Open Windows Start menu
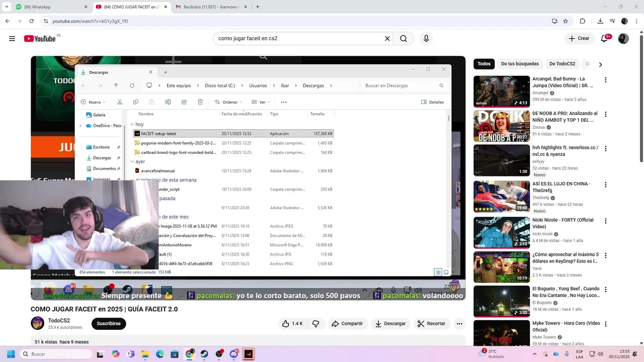The image size is (644, 362). pos(11,354)
